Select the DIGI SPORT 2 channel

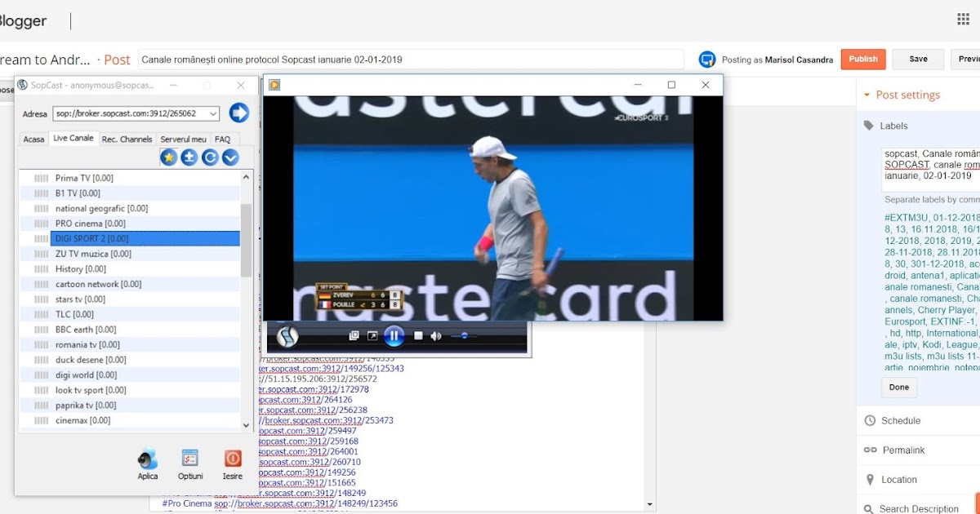(x=145, y=238)
